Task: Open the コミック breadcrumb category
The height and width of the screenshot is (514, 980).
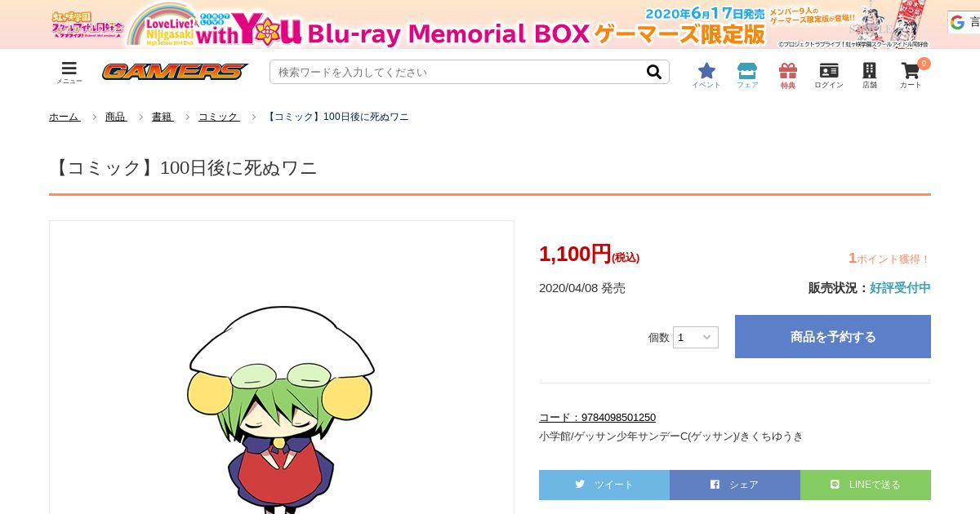Action: (x=219, y=117)
